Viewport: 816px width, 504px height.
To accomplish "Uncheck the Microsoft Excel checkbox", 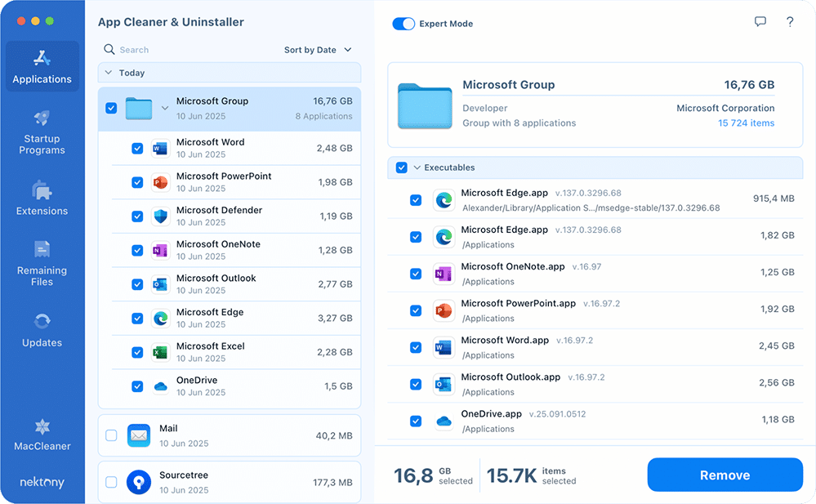I will click(137, 353).
